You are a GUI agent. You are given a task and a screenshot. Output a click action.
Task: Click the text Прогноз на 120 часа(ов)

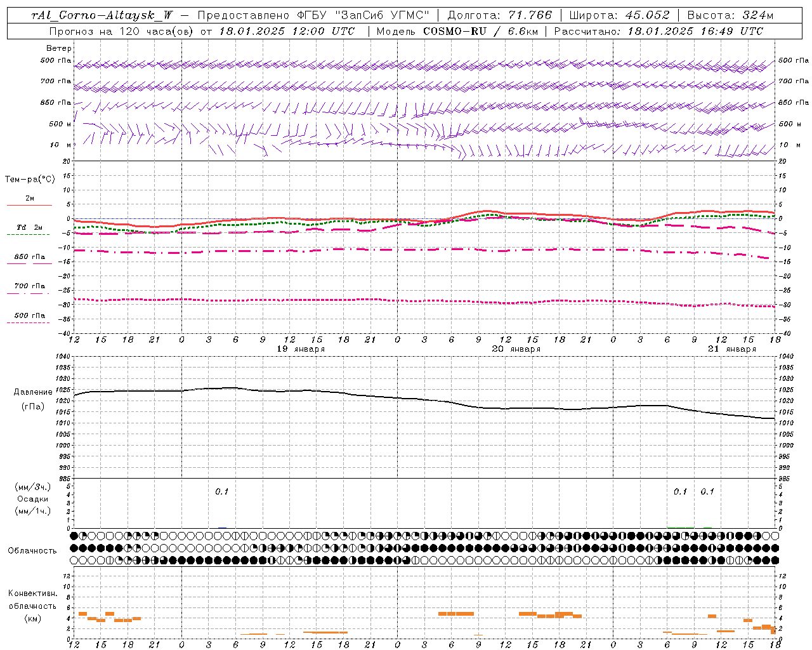(122, 31)
